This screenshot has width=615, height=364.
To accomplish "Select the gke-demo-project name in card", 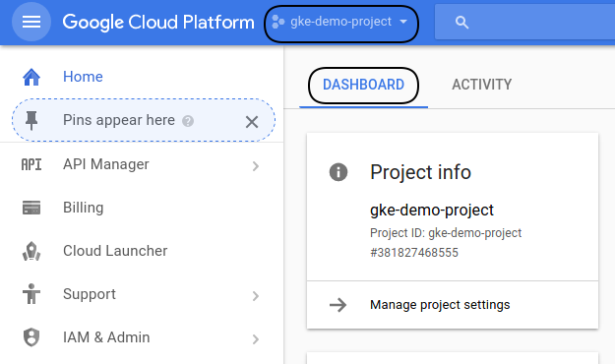I will click(432, 211).
